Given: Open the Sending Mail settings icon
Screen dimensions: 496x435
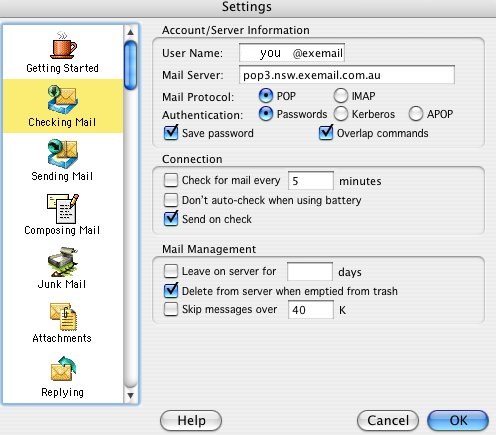Looking at the screenshot, I should coord(63,153).
